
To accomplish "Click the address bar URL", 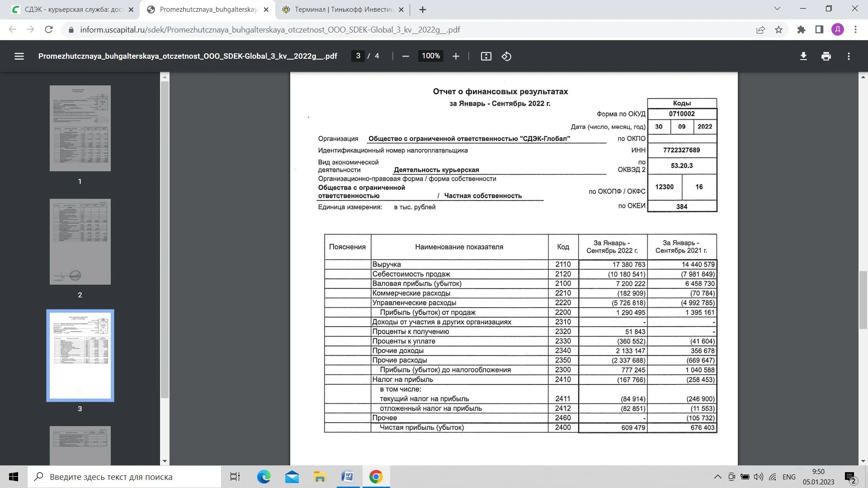I will (270, 29).
